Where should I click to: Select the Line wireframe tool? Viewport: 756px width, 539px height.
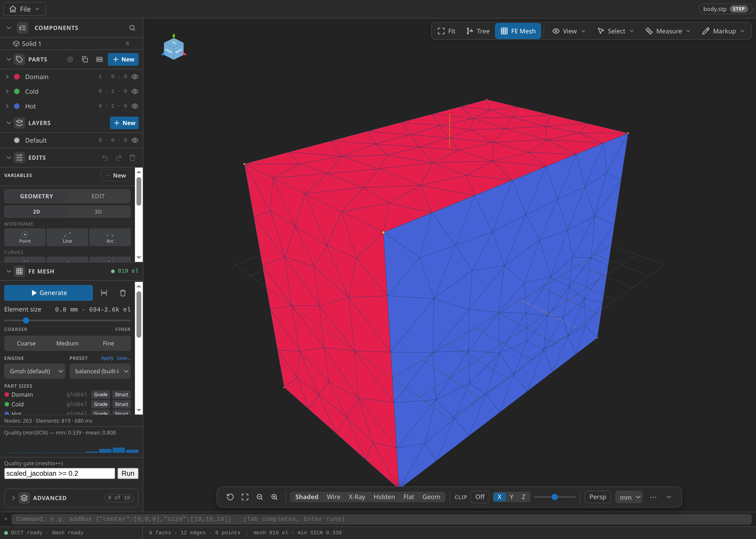pos(67,237)
